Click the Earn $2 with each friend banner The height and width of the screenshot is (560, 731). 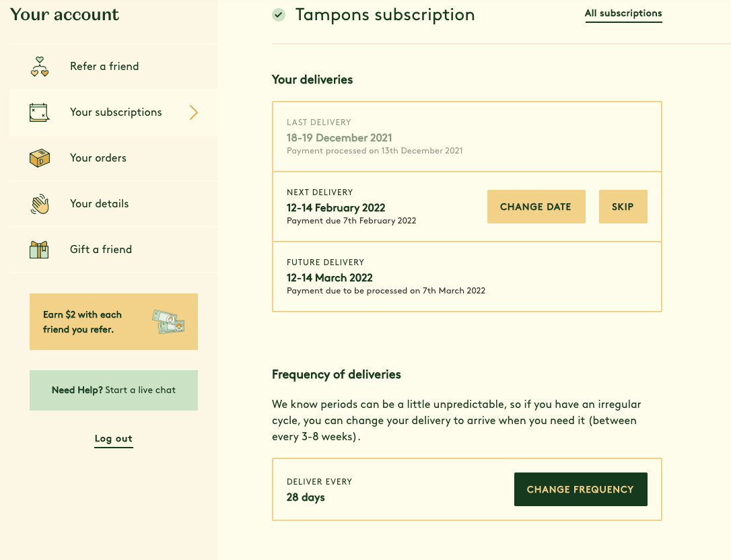tap(83, 322)
